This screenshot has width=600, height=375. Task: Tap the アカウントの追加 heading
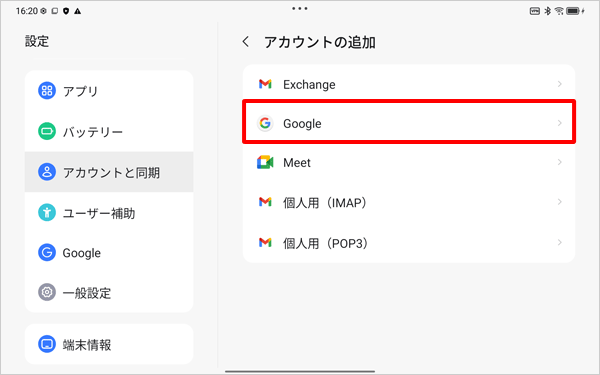click(320, 42)
